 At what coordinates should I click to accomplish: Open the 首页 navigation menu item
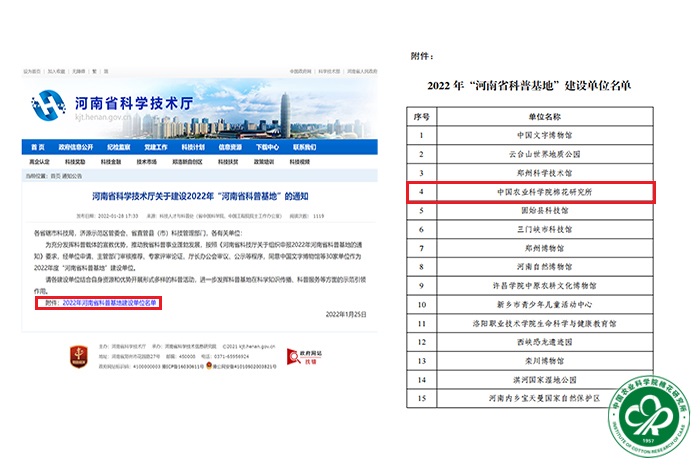point(37,146)
